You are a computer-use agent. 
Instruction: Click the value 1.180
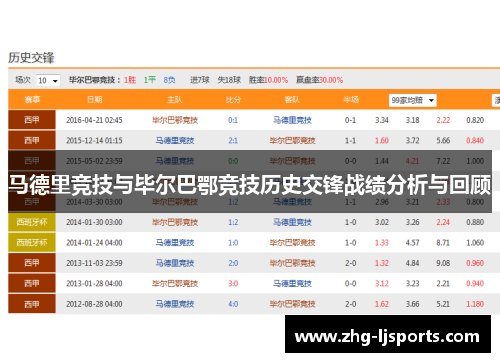point(475,304)
